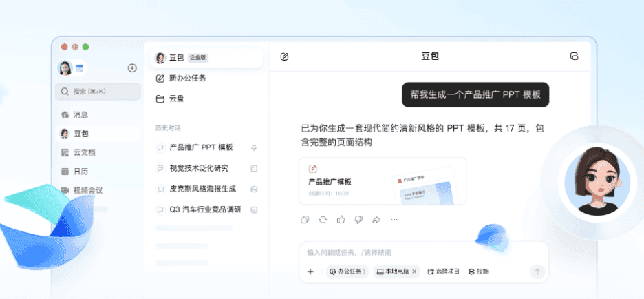
Task: Click the user avatar in the left sidebar
Action: coord(65,68)
